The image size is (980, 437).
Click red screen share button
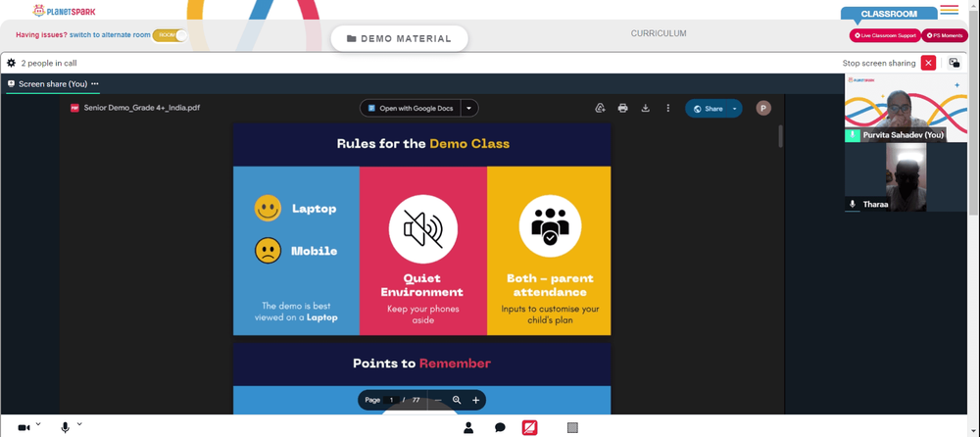(530, 427)
